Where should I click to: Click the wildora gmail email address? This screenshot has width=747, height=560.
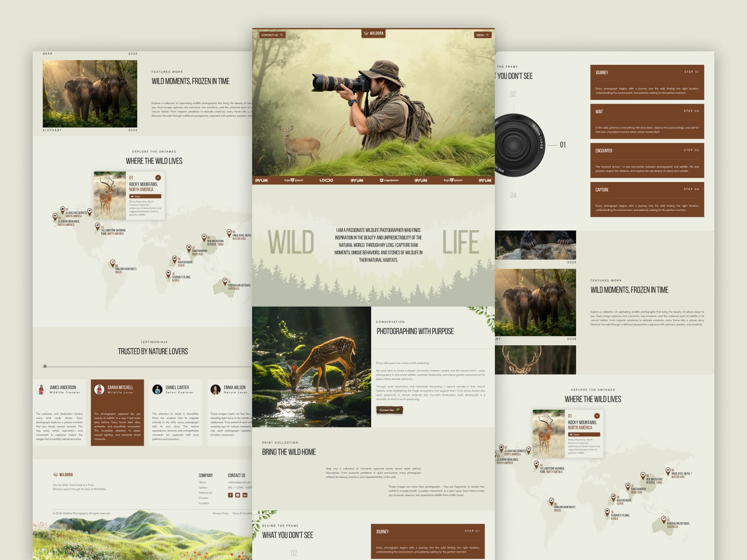[240, 483]
